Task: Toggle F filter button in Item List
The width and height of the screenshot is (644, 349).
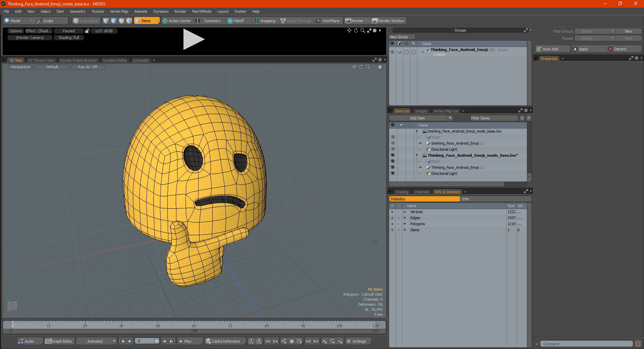Action: coord(529,118)
